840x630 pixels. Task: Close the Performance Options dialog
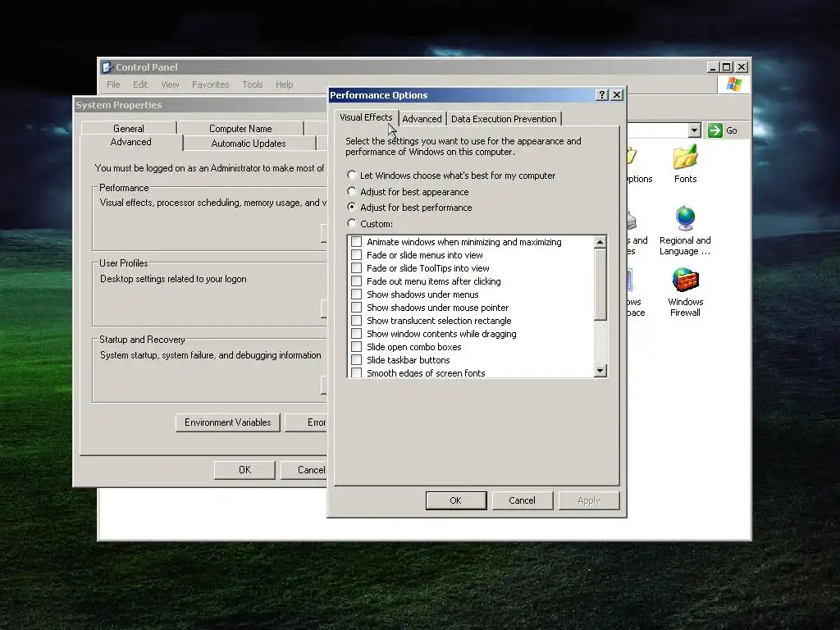click(617, 95)
